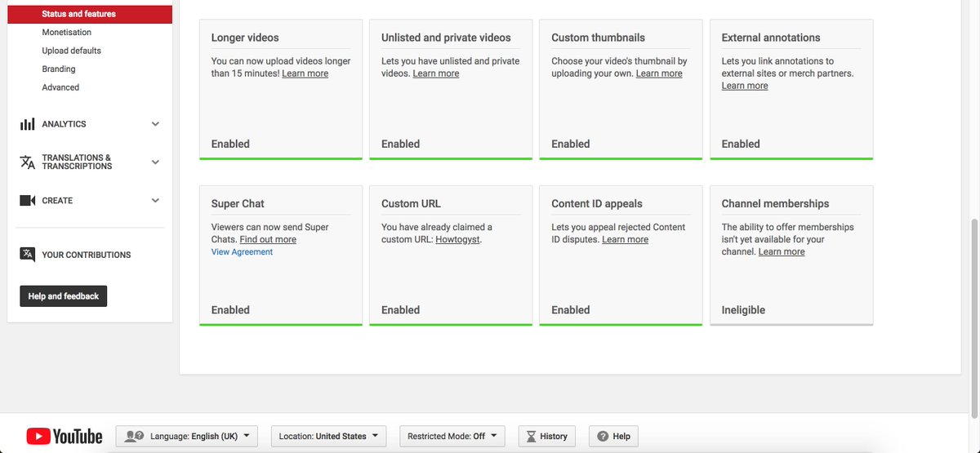Click the person icon on Language button

134,436
